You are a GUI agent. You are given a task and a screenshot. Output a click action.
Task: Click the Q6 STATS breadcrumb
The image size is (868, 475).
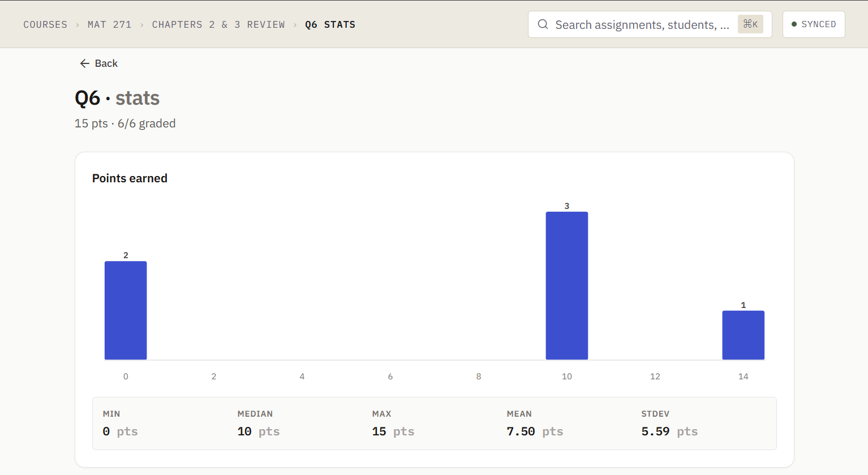pyautogui.click(x=330, y=24)
